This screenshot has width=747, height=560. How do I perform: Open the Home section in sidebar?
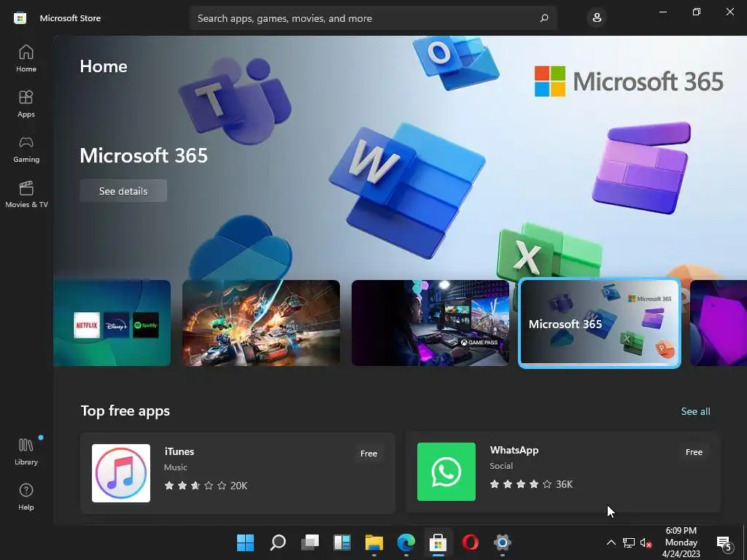click(26, 58)
